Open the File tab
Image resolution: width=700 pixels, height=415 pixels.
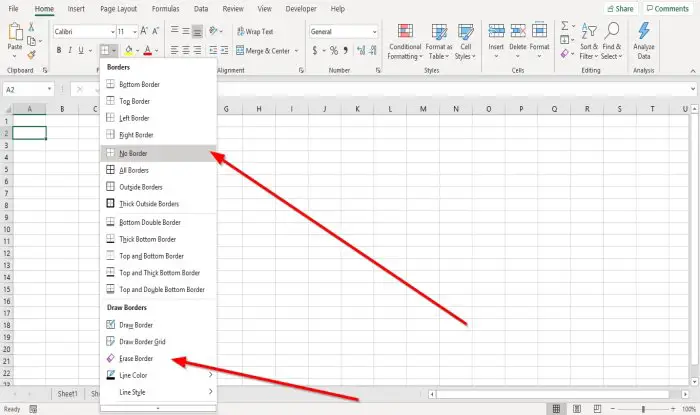point(13,8)
